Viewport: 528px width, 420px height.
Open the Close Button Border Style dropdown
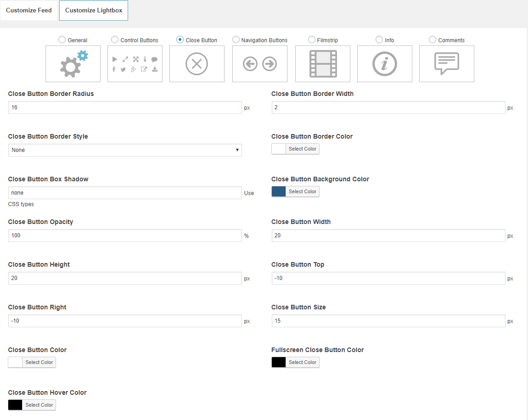point(125,150)
